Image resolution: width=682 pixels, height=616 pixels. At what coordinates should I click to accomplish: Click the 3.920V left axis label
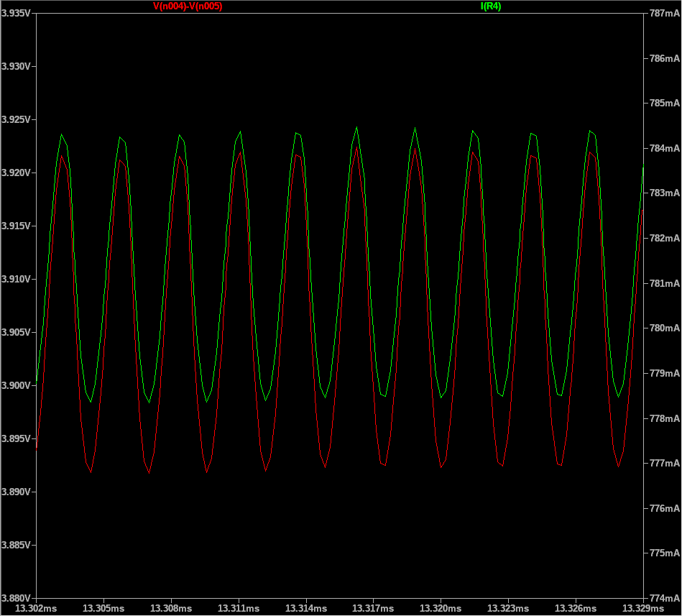click(x=16, y=173)
